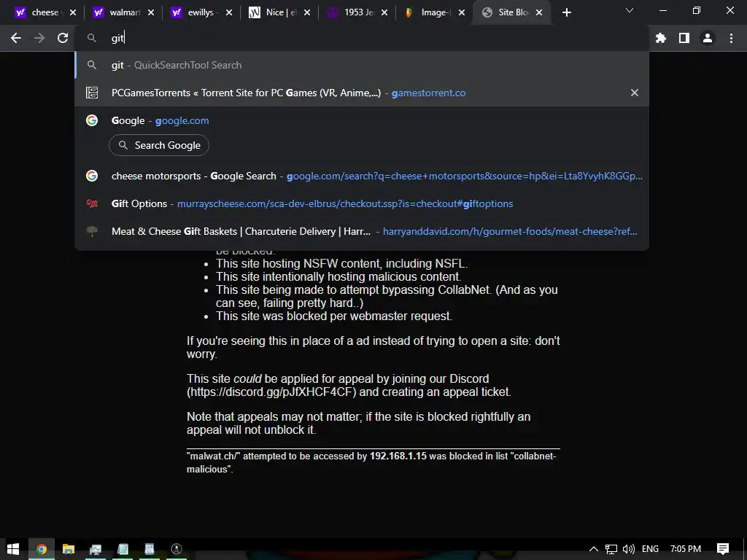Close the Site Blocked tab
Image resolution: width=747 pixels, height=560 pixels.
click(539, 12)
